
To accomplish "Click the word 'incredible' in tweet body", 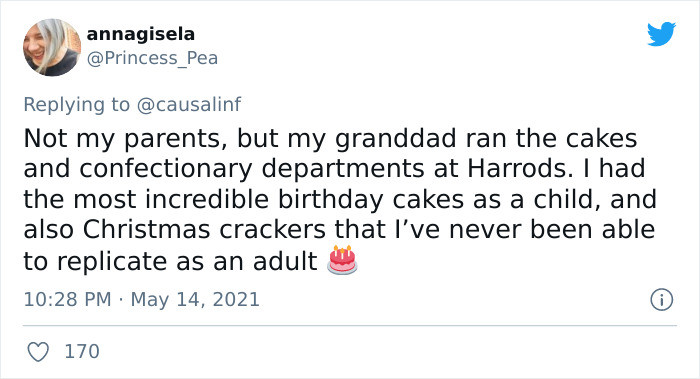I will [x=207, y=199].
